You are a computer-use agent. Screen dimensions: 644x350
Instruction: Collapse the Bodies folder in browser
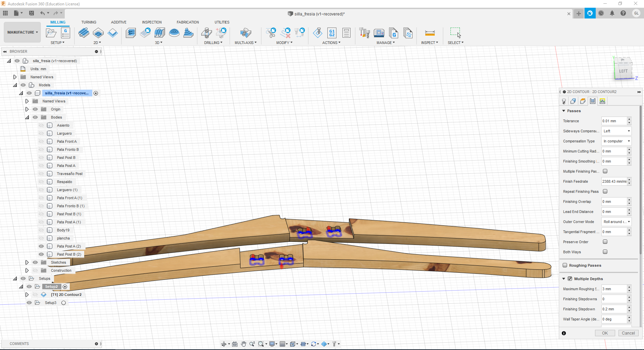(27, 117)
